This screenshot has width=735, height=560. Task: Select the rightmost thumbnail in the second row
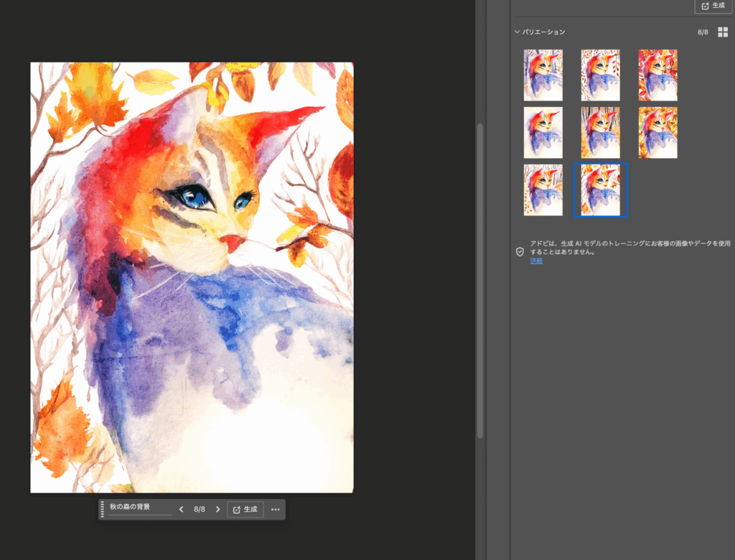coord(657,132)
